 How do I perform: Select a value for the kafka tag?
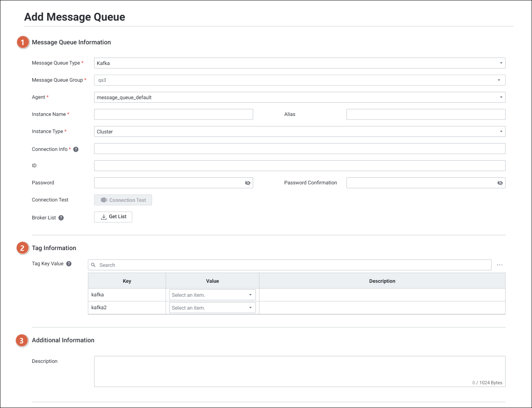212,295
